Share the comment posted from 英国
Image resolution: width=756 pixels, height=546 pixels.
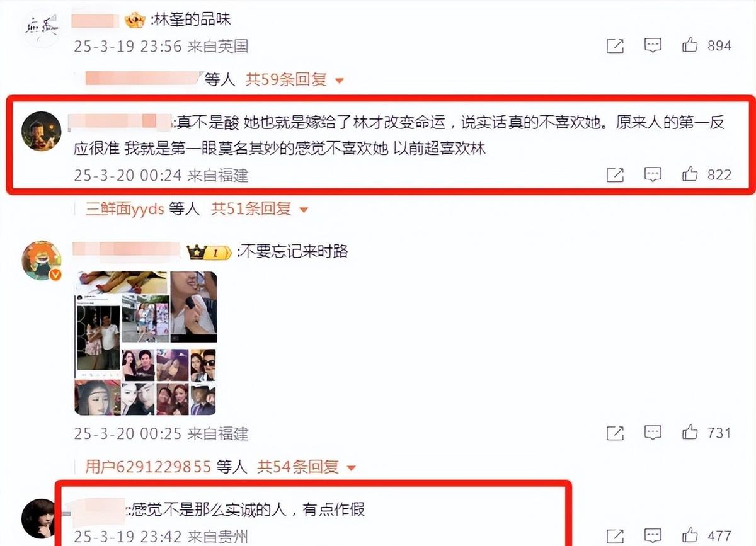(615, 46)
